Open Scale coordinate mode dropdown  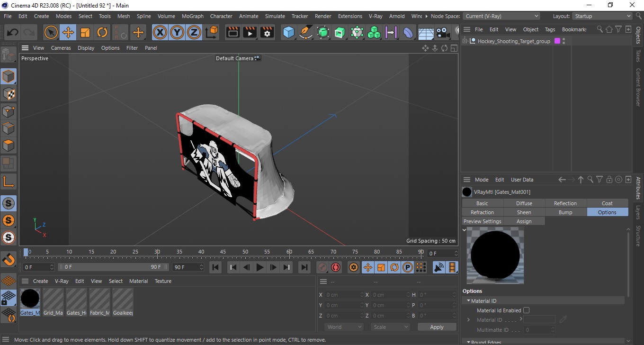pos(390,327)
